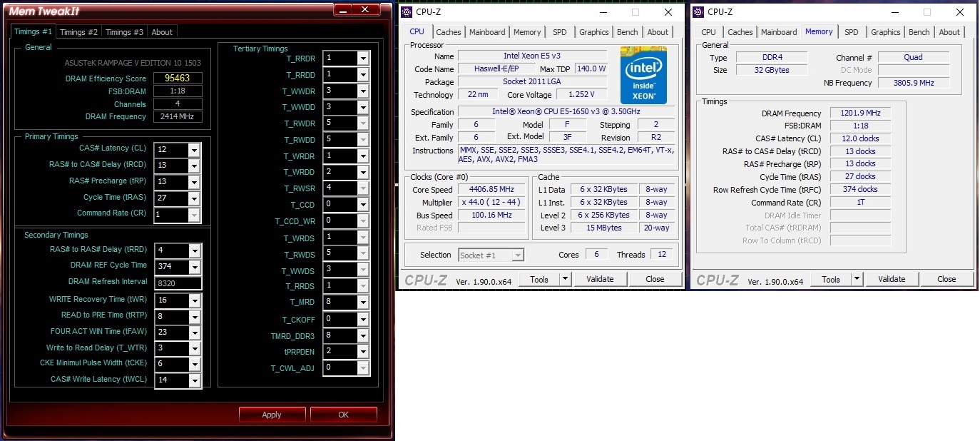Viewport: 980px width, 441px height.
Task: Click Mem TweakIt FSB:DRAM value 1:18
Action: (178, 91)
